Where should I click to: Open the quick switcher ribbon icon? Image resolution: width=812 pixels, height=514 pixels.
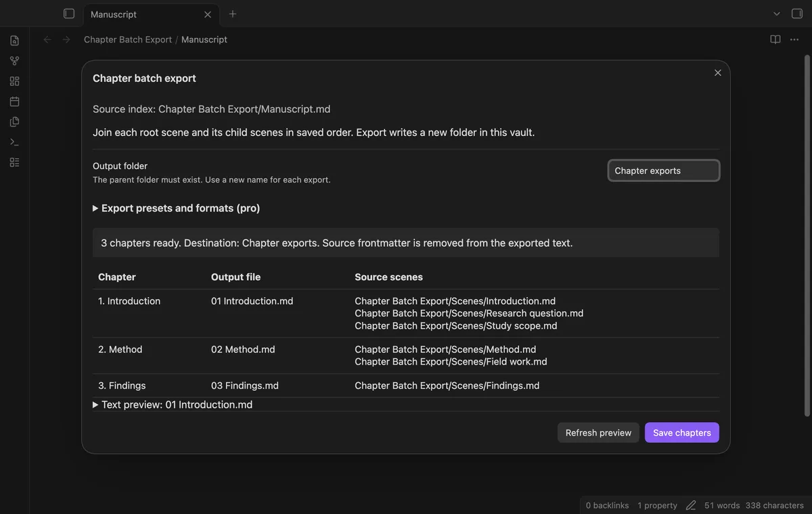[x=14, y=41]
